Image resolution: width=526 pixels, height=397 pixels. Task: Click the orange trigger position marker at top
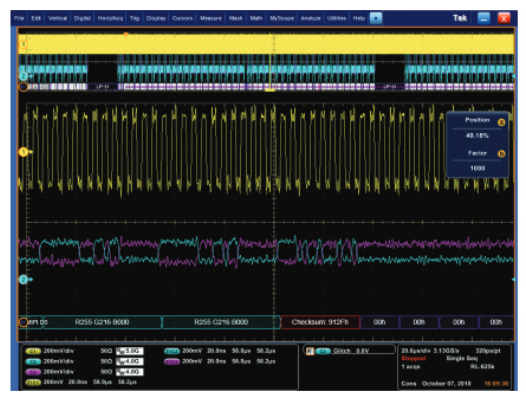(x=126, y=34)
